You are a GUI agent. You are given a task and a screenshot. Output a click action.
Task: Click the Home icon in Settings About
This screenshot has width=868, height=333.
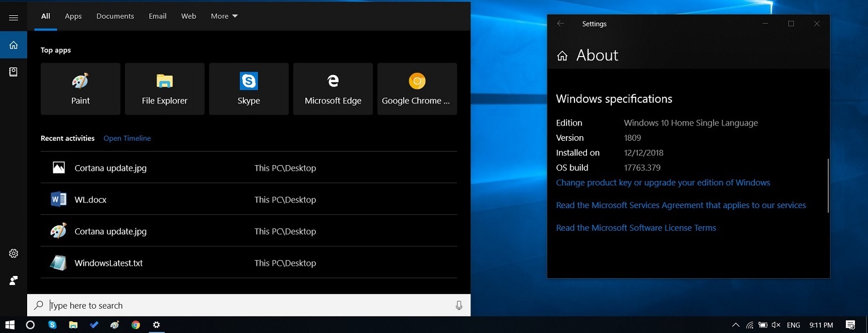coord(562,55)
